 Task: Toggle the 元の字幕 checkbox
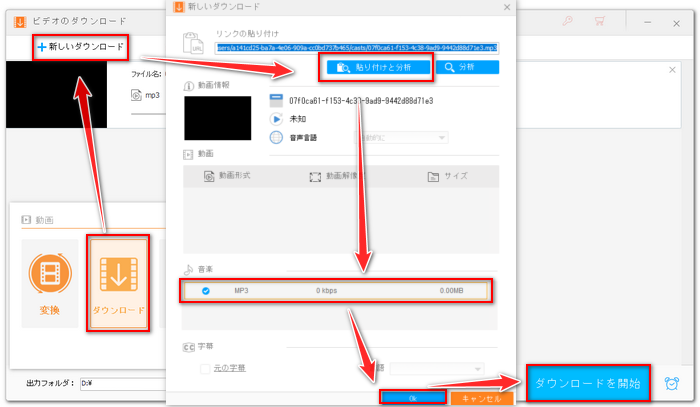pos(205,369)
